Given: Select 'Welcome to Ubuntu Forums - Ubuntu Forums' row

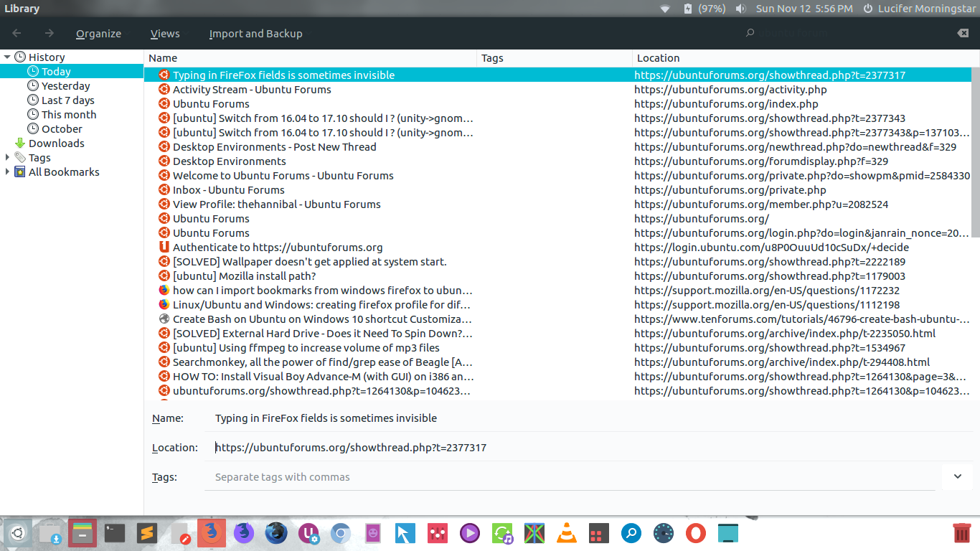Looking at the screenshot, I should (557, 176).
